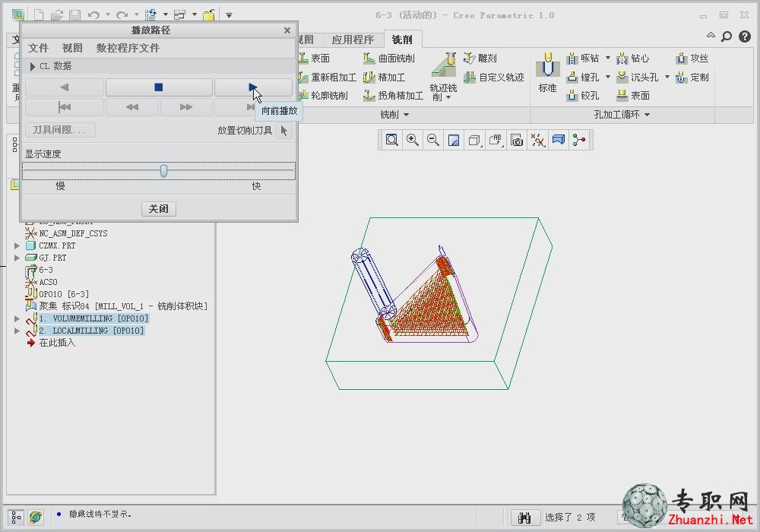Click the command search magnifier icon
The image size is (760, 532).
(x=727, y=36)
